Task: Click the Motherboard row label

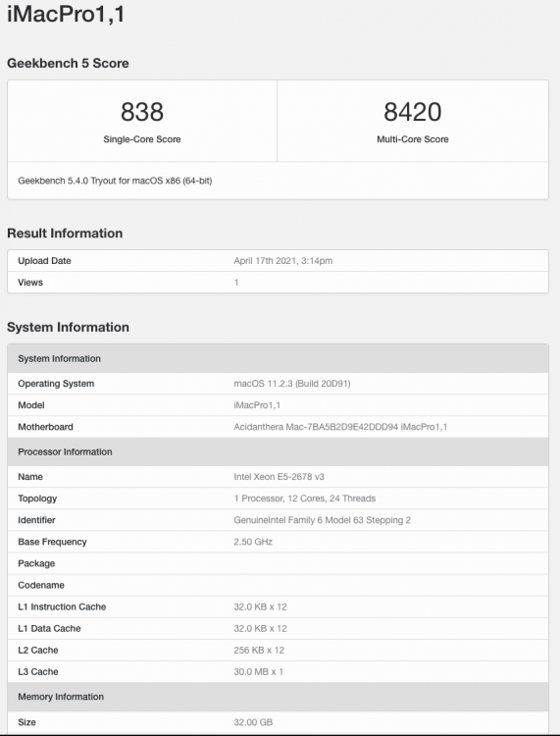Action: coord(45,427)
